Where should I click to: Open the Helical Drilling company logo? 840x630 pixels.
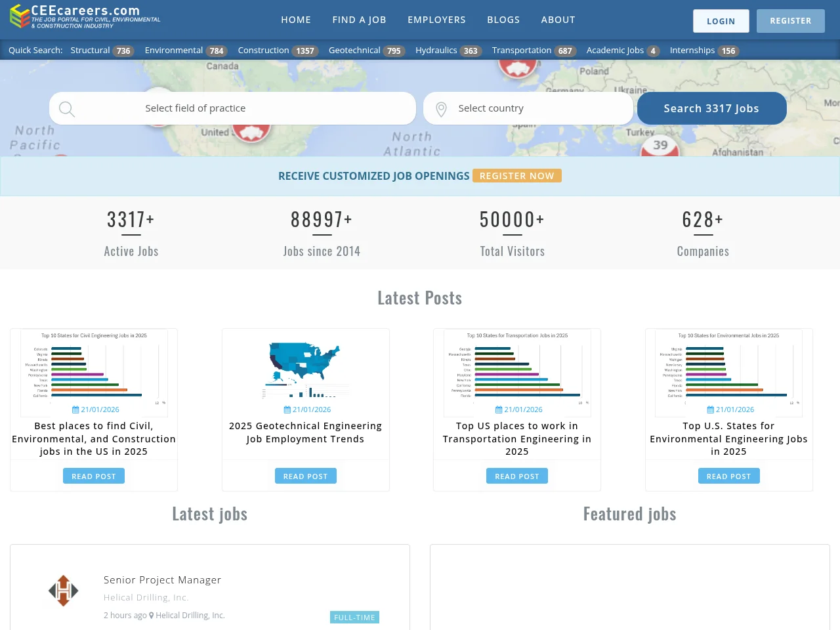tap(63, 591)
